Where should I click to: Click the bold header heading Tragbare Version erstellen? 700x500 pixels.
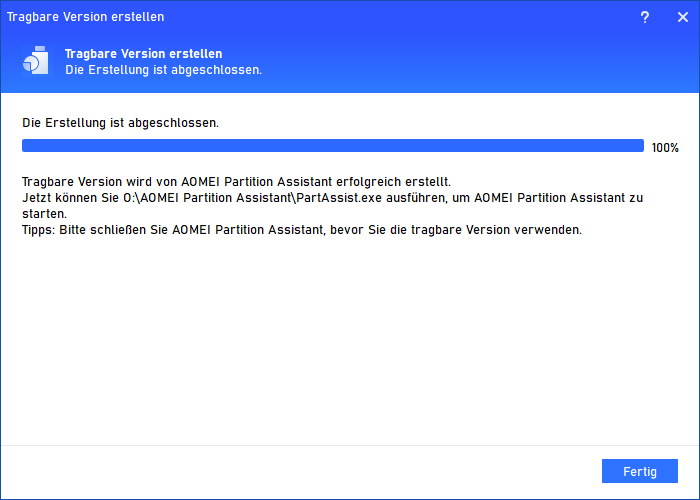point(143,53)
